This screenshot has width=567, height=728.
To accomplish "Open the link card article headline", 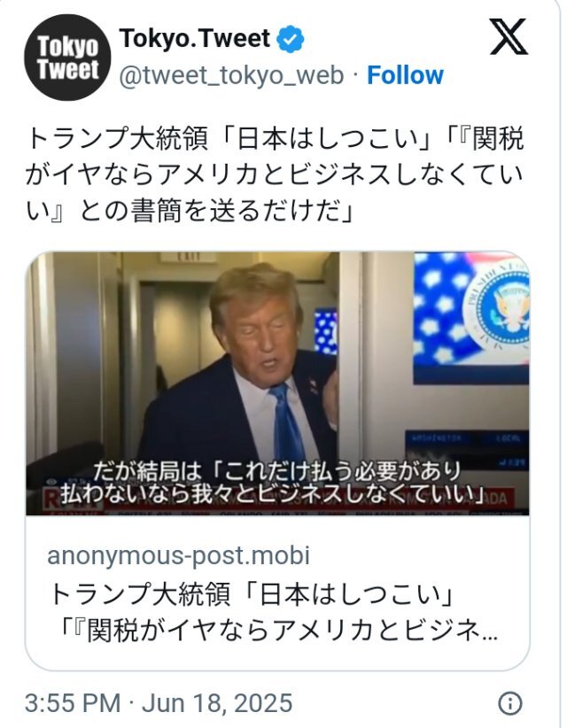I will tap(273, 612).
